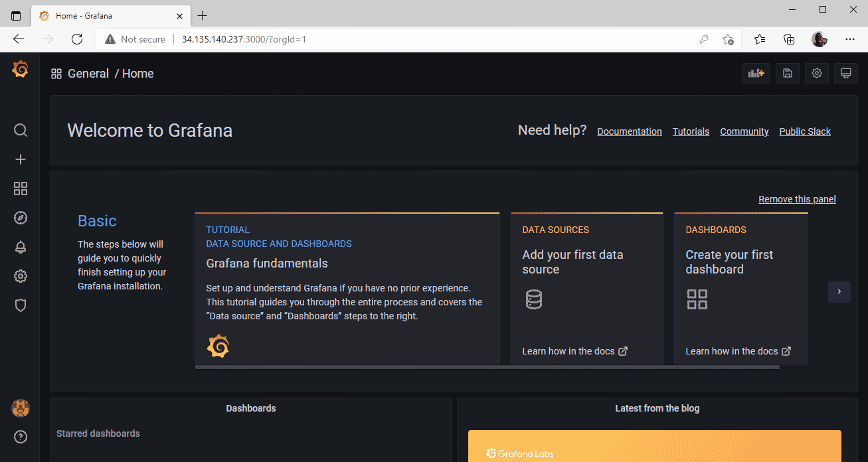Click Add your first data source
This screenshot has height=462, width=868.
[572, 262]
